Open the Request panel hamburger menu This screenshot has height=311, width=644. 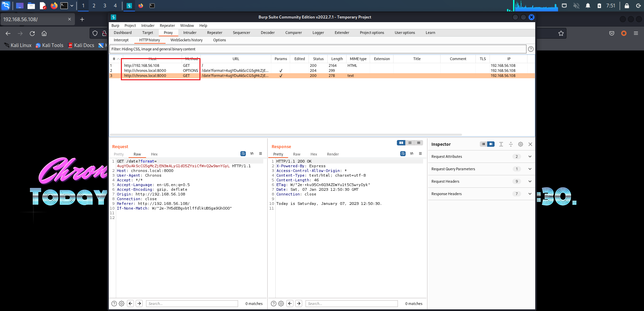pyautogui.click(x=261, y=153)
